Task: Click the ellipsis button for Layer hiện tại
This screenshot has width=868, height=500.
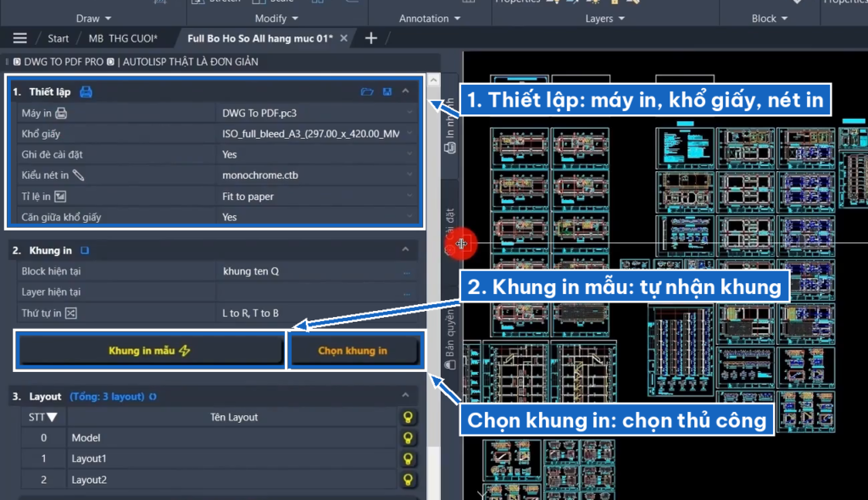Action: 407,292
